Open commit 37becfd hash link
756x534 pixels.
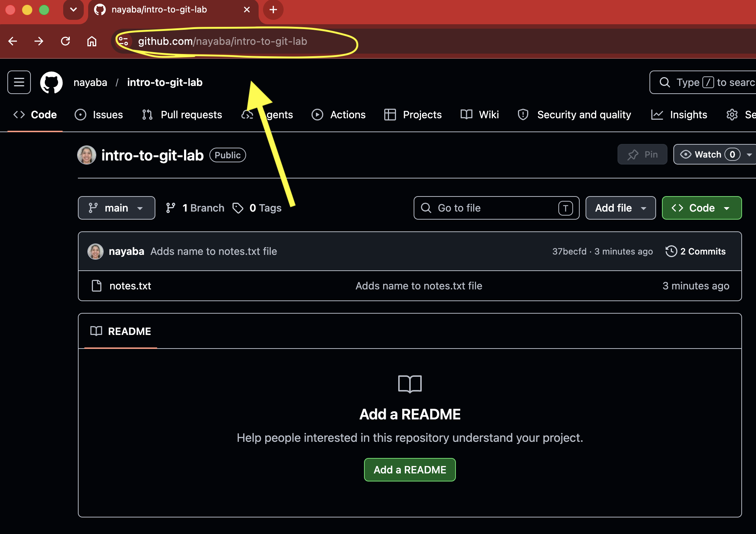pyautogui.click(x=569, y=252)
